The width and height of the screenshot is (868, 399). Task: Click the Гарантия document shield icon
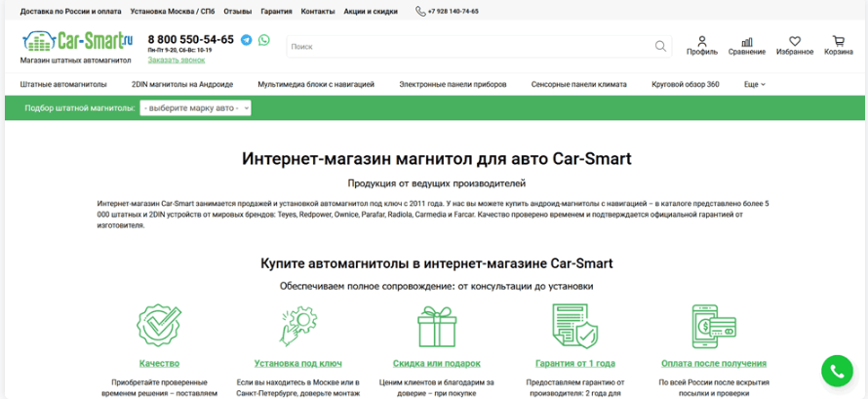click(x=575, y=326)
